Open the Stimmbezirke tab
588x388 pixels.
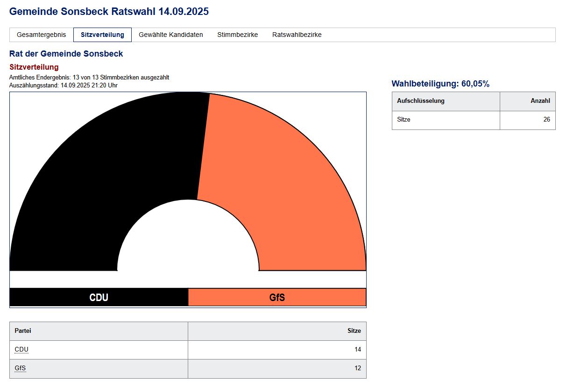237,35
